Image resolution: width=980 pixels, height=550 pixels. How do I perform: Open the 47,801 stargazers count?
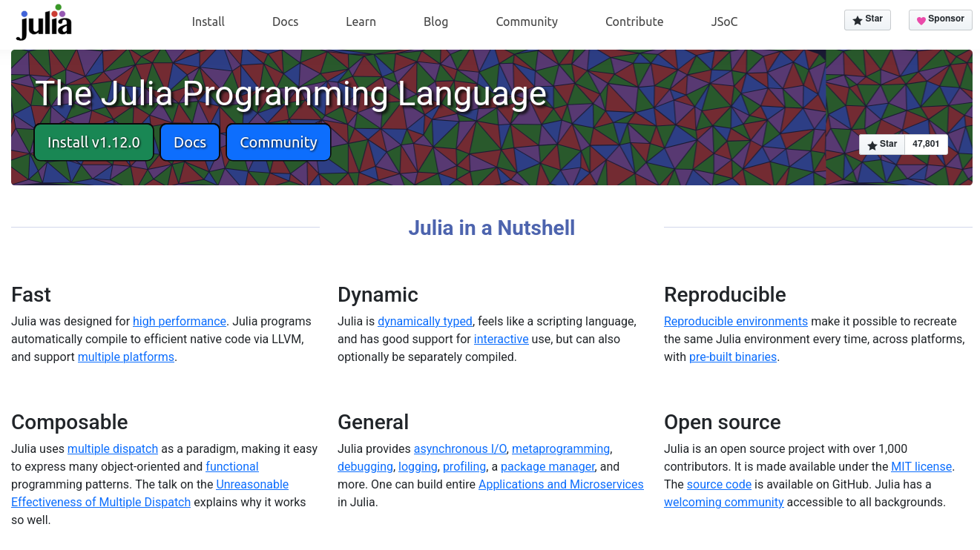pos(926,145)
